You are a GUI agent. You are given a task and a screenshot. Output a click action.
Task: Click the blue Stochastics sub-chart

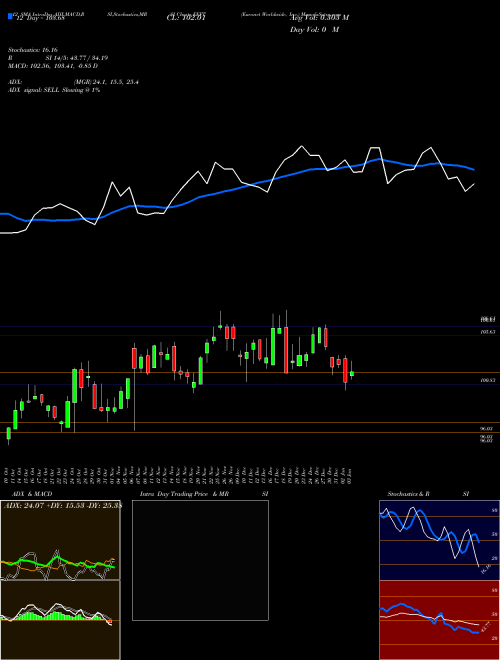pos(439,540)
